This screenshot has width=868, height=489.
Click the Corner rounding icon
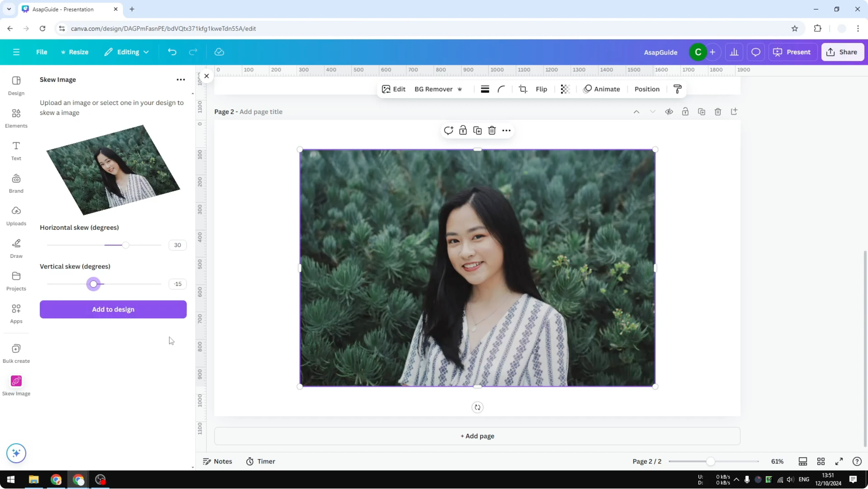click(x=501, y=89)
